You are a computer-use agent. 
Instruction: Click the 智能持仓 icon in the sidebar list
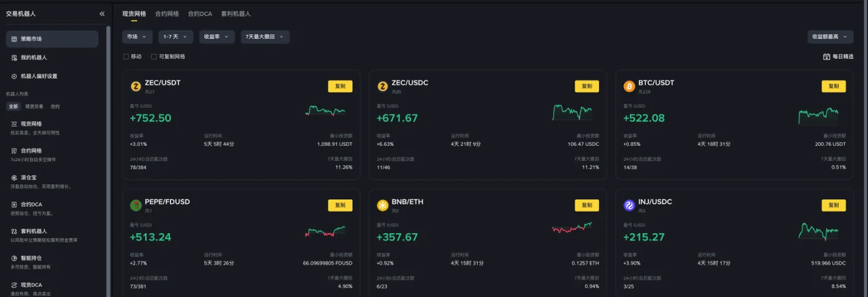(x=14, y=258)
